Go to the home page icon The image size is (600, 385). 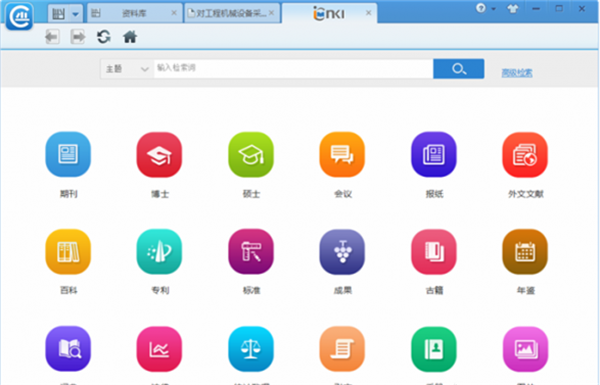tap(130, 37)
